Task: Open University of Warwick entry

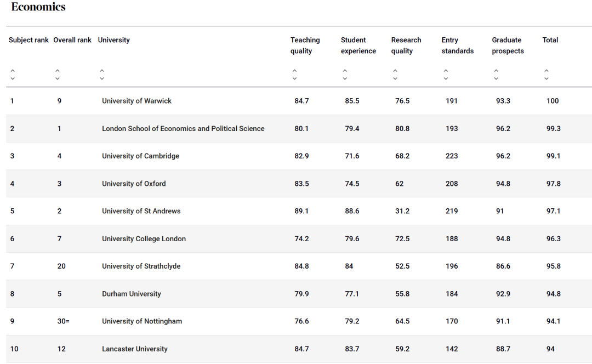Action: coord(136,101)
